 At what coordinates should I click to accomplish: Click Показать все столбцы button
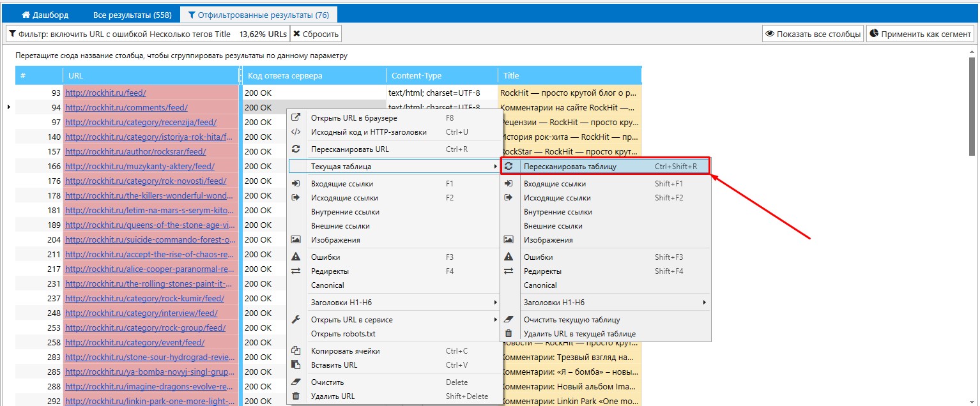(813, 34)
